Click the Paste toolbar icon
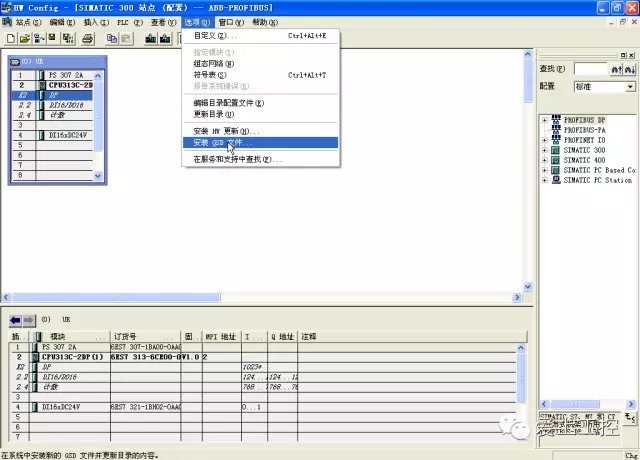Image resolution: width=640 pixels, height=460 pixels. click(126, 39)
